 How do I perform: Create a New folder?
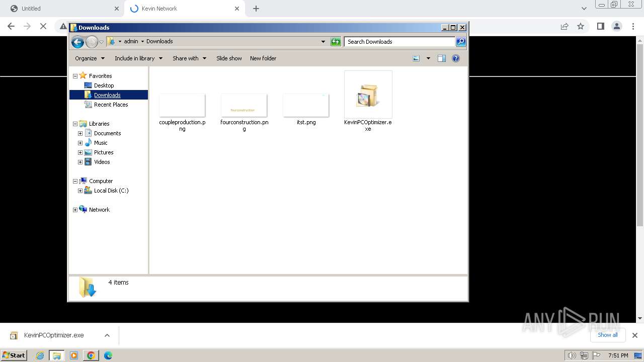263,58
